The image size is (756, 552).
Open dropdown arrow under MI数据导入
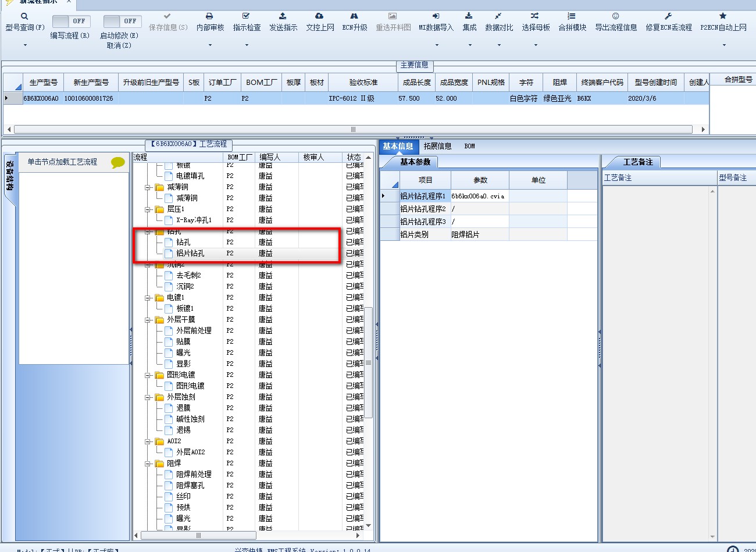(x=437, y=45)
